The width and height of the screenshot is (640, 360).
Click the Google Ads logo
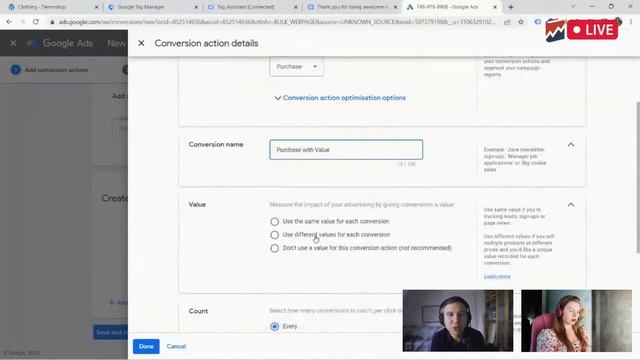pyautogui.click(x=59, y=43)
